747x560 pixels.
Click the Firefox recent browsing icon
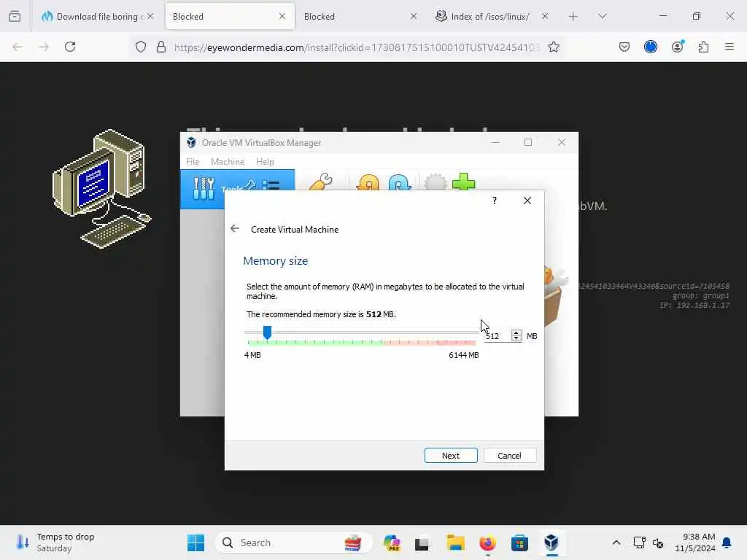pos(15,17)
